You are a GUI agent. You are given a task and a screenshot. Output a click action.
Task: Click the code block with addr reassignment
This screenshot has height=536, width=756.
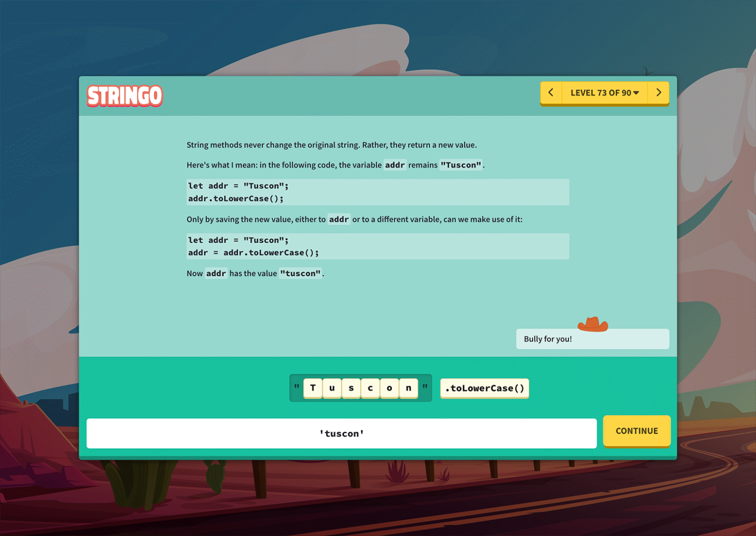378,246
